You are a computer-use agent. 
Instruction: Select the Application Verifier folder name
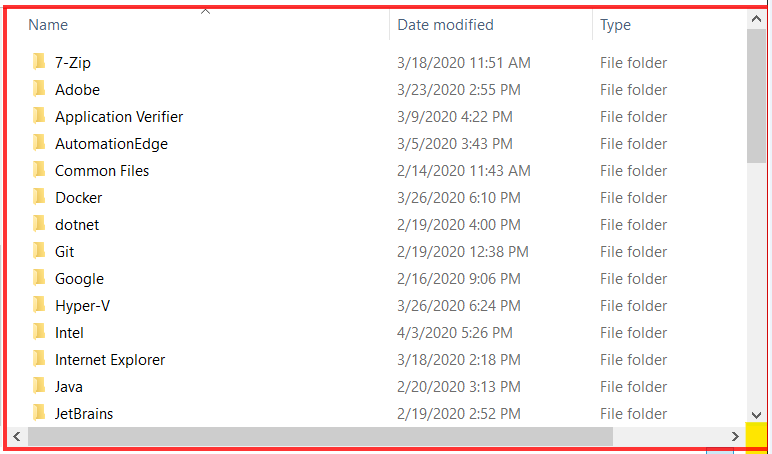[119, 117]
